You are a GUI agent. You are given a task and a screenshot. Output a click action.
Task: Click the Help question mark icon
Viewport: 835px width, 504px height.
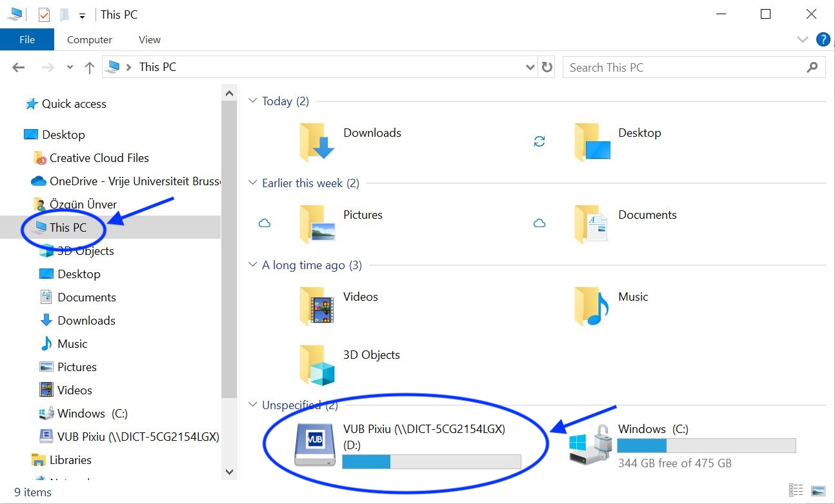823,39
